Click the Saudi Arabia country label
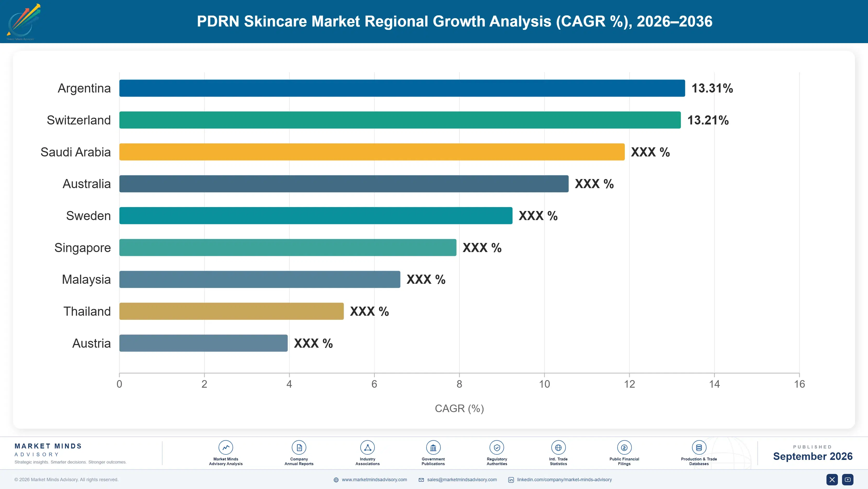This screenshot has height=489, width=868. click(x=76, y=152)
